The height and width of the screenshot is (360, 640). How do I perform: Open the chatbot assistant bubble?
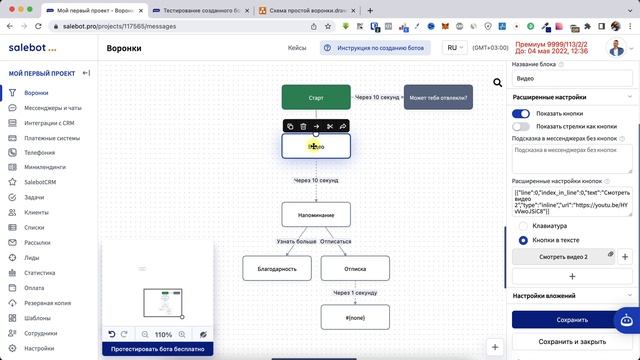pyautogui.click(x=627, y=320)
